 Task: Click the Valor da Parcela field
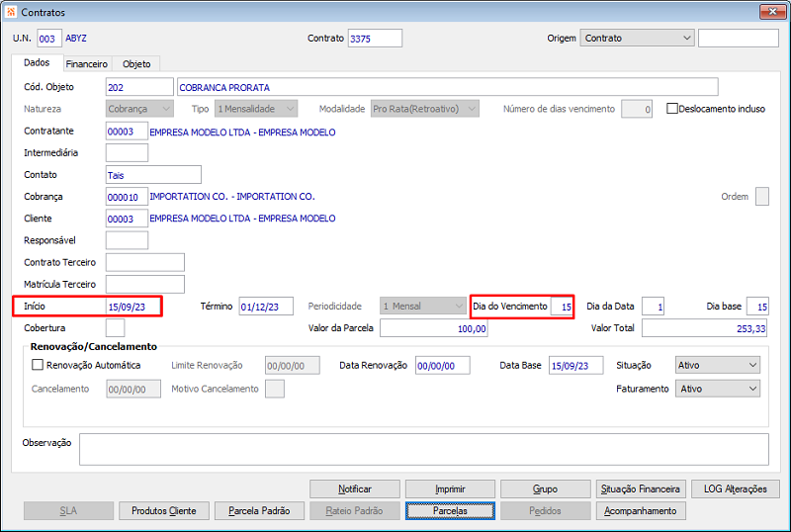point(434,328)
